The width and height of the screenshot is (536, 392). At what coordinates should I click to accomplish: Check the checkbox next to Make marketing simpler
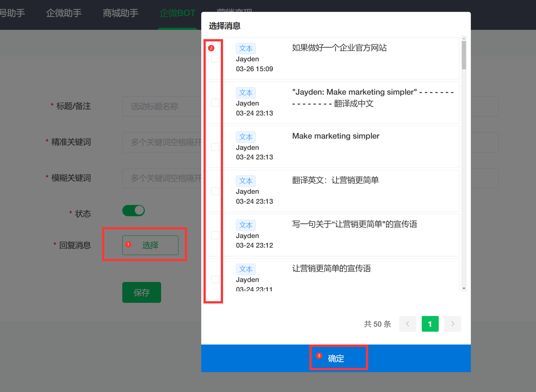tap(215, 147)
